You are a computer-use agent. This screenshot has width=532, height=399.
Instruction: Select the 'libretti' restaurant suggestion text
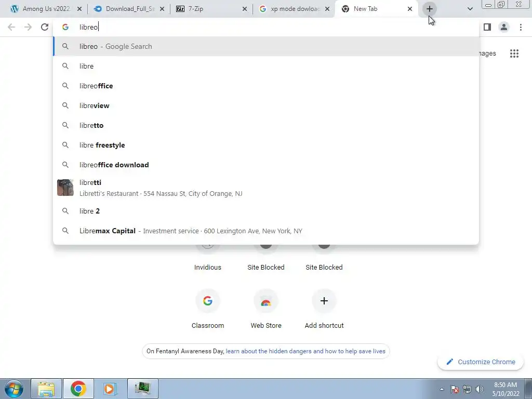(90, 182)
